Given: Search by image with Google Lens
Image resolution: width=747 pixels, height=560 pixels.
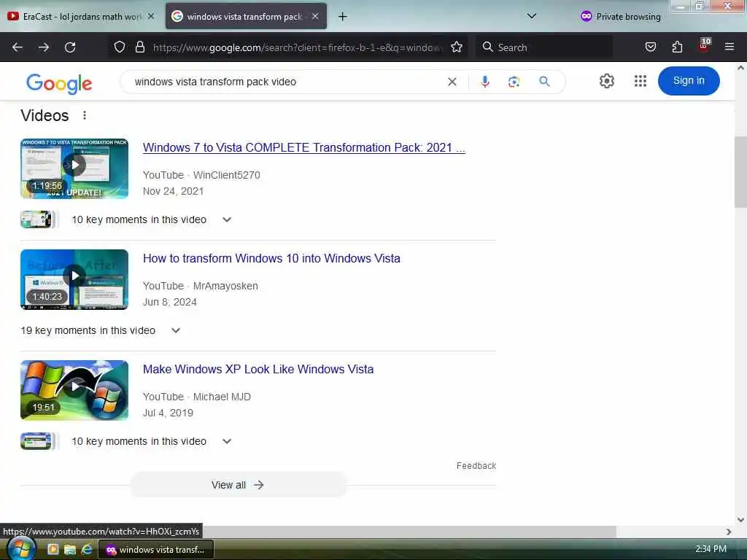Looking at the screenshot, I should 514,82.
